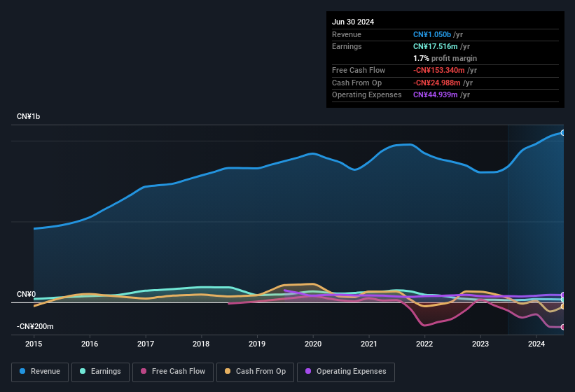Click the -CN¥153.340m free cash flow value
This screenshot has width=575, height=392.
click(438, 70)
